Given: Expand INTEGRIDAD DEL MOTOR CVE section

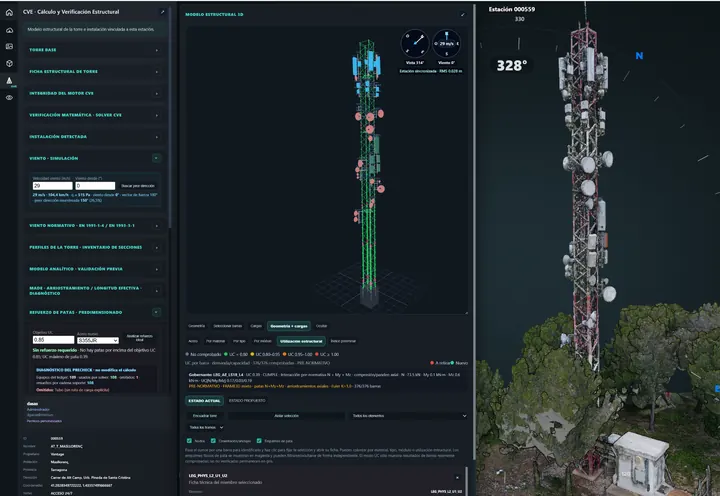Looking at the screenshot, I should [94, 93].
